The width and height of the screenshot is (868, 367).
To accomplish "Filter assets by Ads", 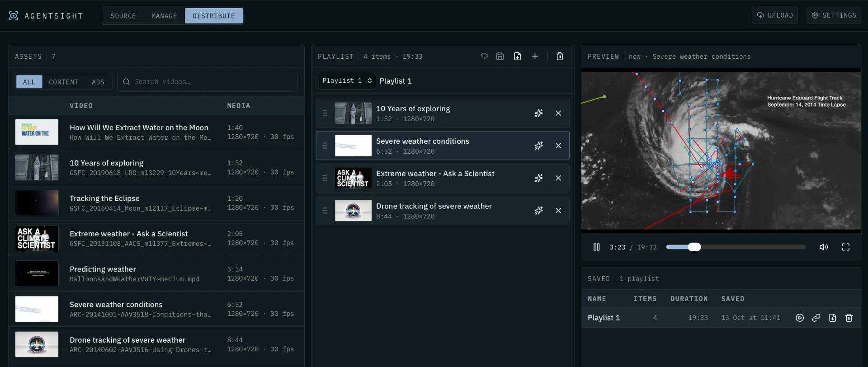I will (x=98, y=82).
